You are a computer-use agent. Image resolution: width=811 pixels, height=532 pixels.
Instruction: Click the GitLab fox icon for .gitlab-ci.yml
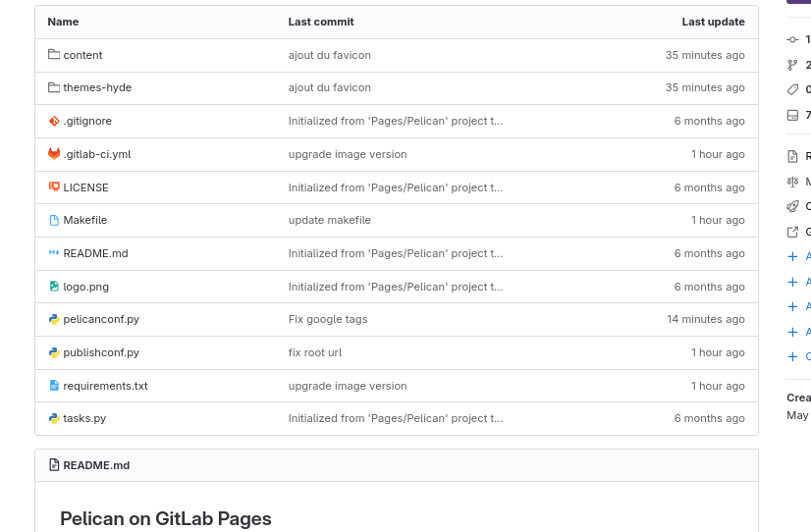54,153
